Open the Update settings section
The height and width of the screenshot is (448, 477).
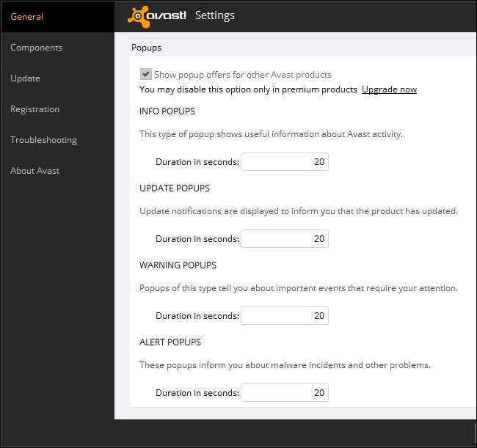click(x=25, y=78)
